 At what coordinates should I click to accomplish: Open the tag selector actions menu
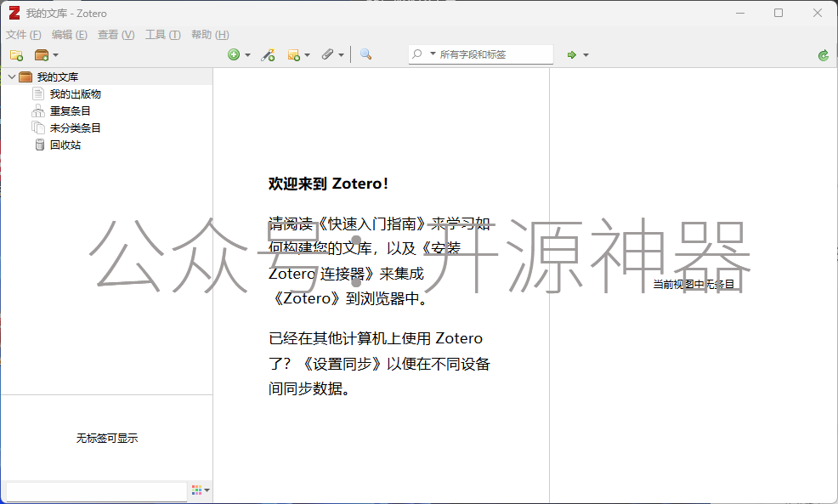201,490
